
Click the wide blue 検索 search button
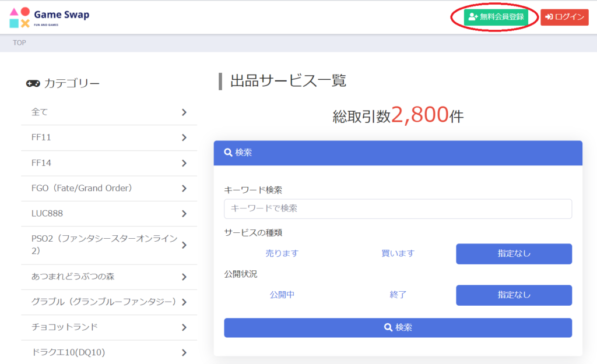click(x=398, y=327)
